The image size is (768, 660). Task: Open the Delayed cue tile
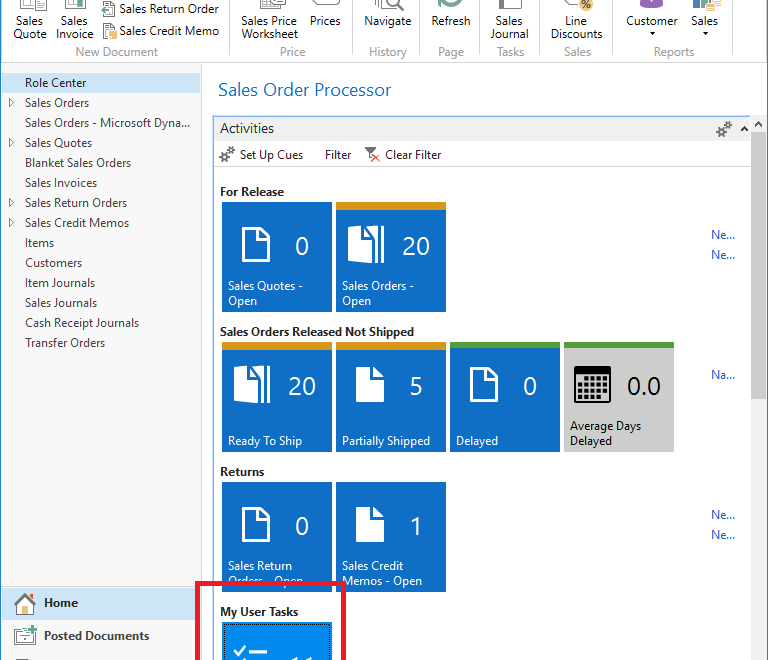click(505, 397)
